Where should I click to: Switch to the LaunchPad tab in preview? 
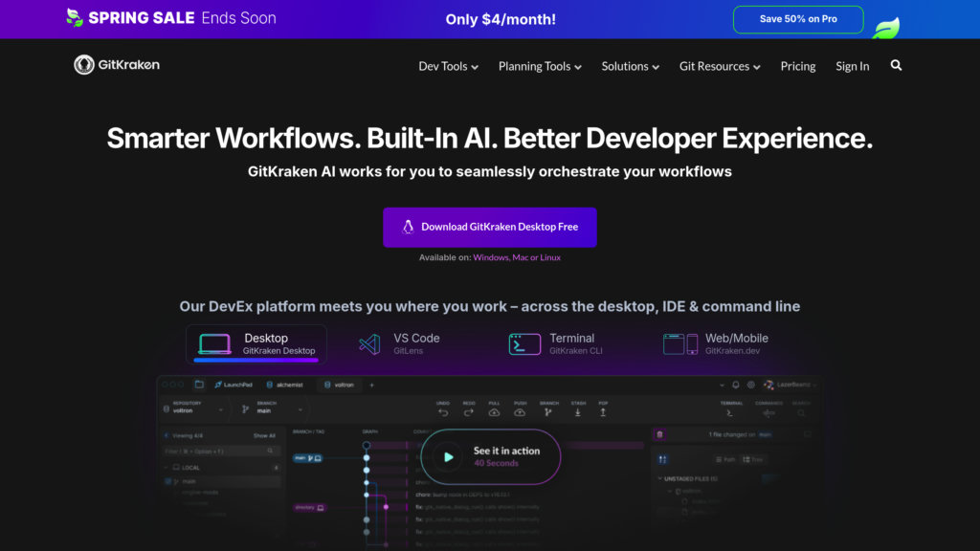(234, 385)
